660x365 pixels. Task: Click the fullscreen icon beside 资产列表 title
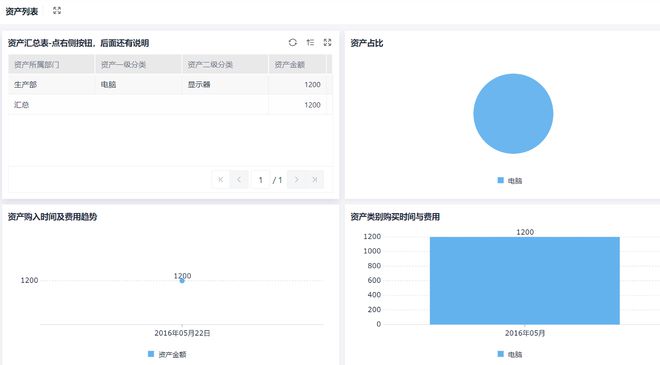tap(57, 11)
